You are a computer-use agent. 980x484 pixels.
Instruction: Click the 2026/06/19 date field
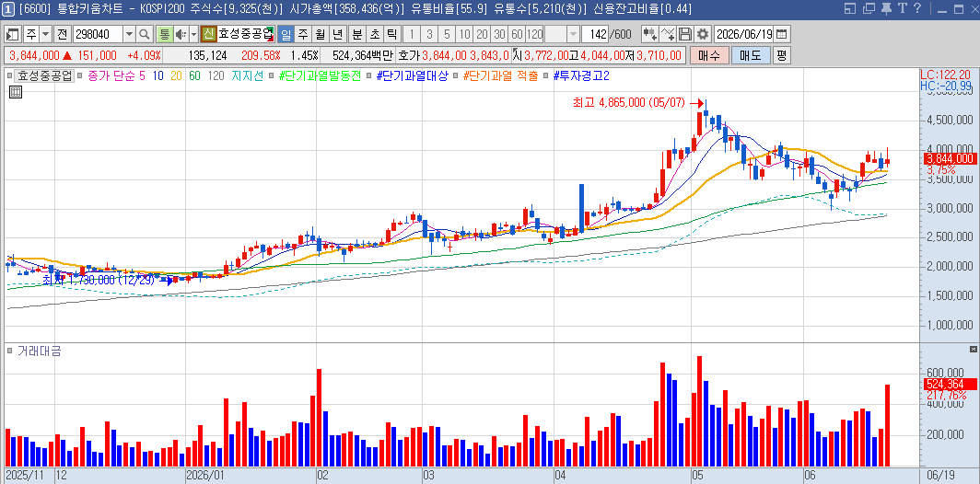click(744, 34)
